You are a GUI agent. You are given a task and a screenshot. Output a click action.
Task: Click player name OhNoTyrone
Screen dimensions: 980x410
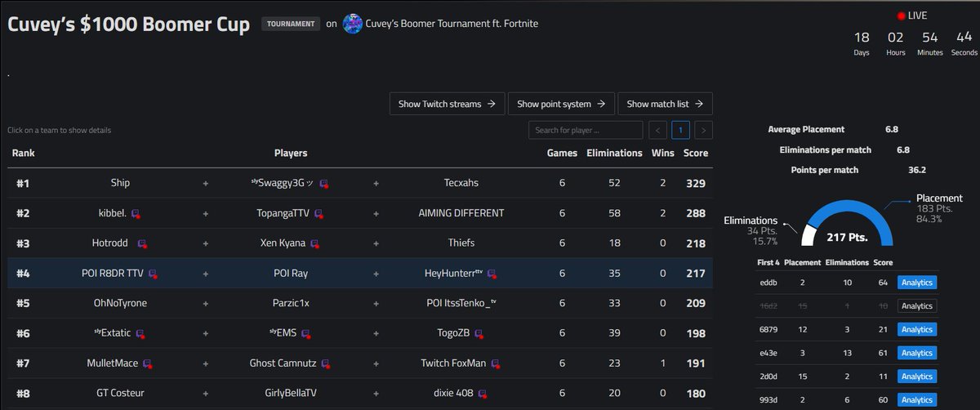tap(120, 303)
